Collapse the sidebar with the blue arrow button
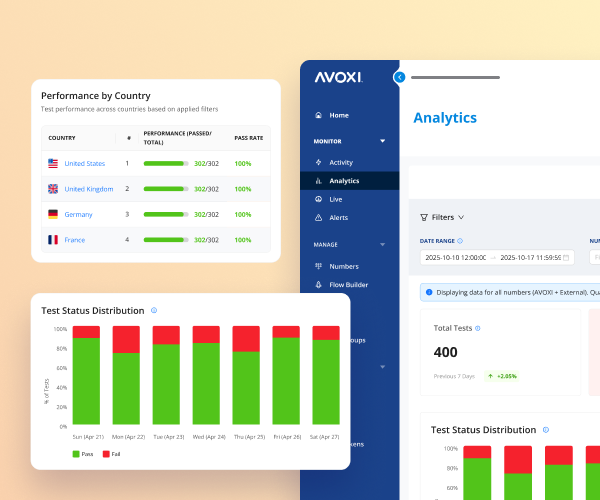 [x=399, y=77]
